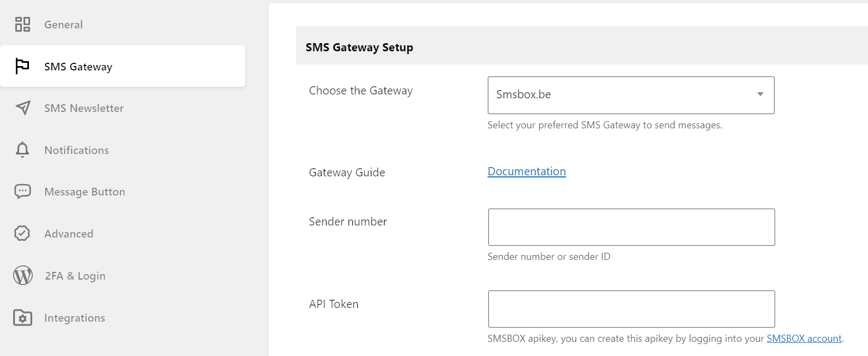The height and width of the screenshot is (356, 868).
Task: Click the Advanced badge check icon
Action: coord(22,233)
